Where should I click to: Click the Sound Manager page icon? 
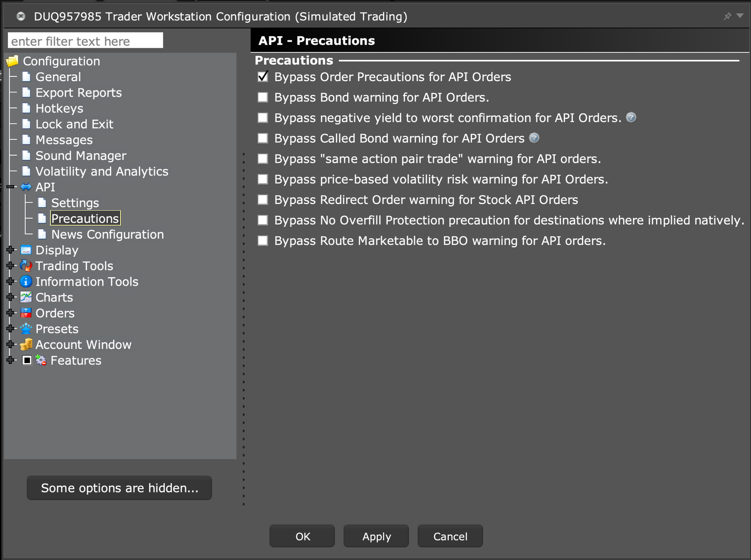[26, 155]
